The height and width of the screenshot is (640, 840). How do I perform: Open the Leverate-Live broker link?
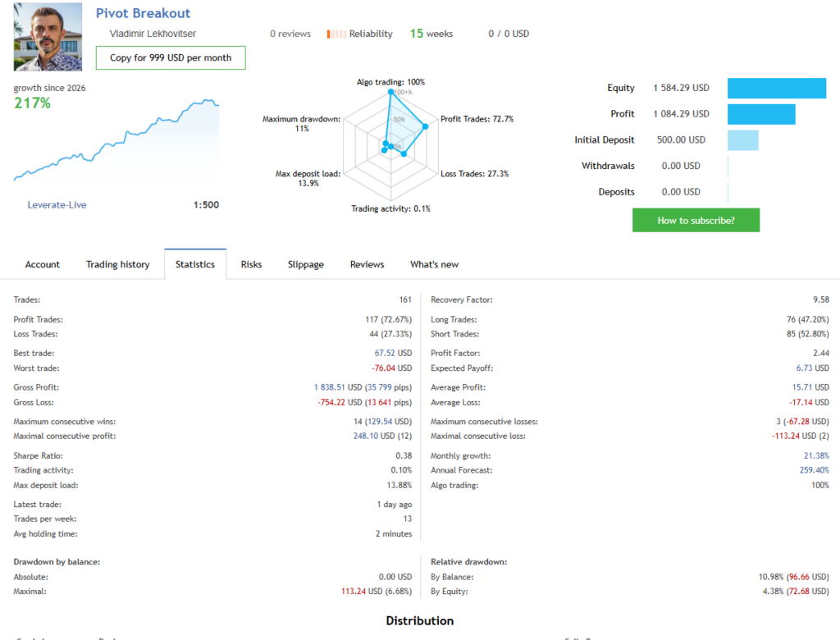[x=57, y=205]
